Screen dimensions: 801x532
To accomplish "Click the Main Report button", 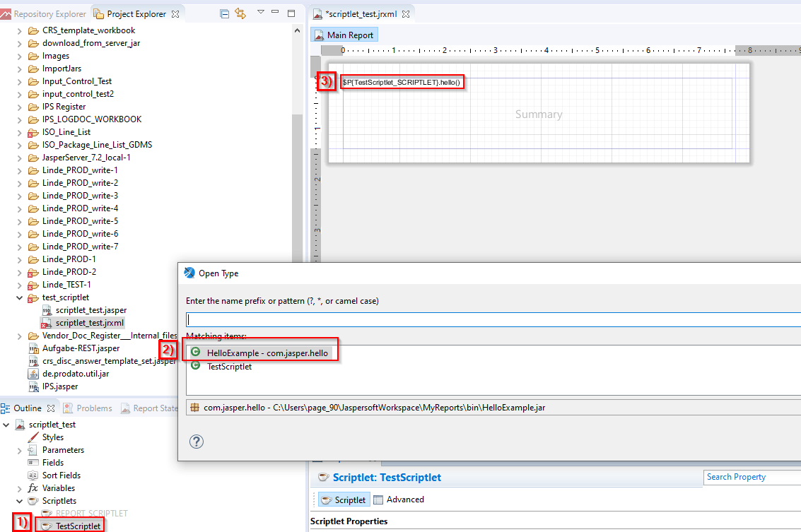I will [344, 35].
